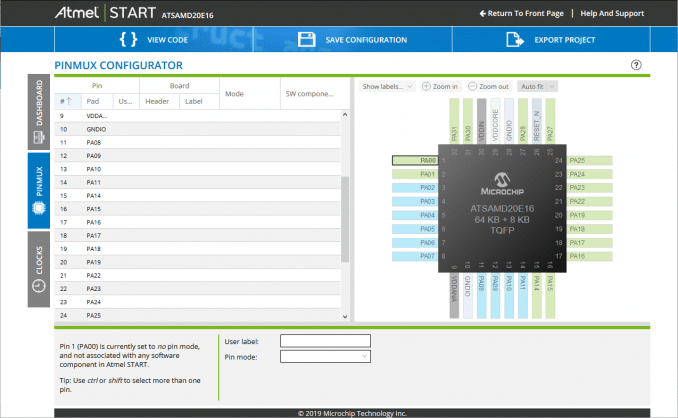
Task: Open help via the question mark icon
Action: point(636,65)
